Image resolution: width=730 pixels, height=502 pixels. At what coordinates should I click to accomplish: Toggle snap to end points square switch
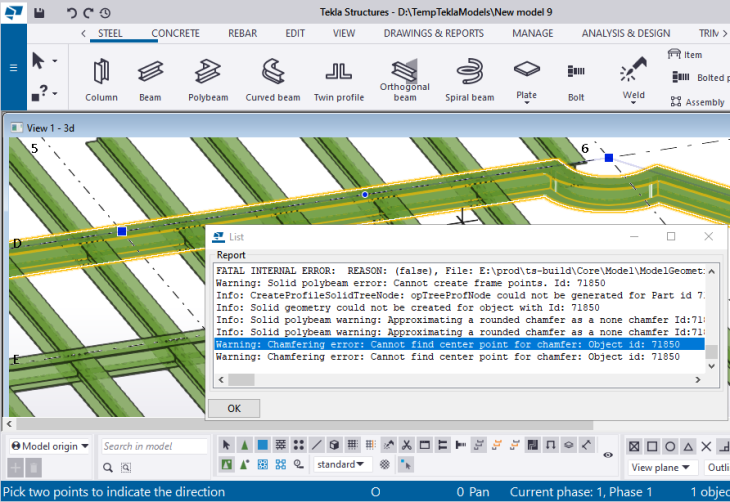pyautogui.click(x=652, y=447)
